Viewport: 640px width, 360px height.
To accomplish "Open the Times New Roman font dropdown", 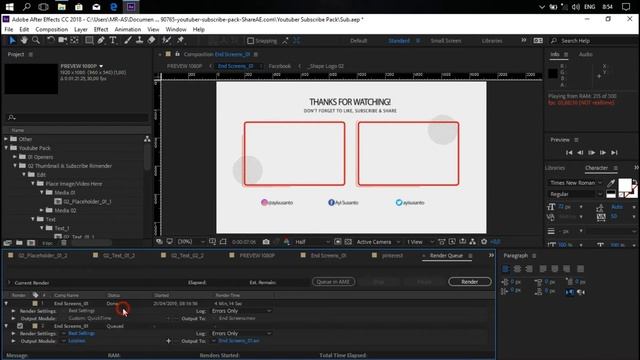I will point(575,183).
